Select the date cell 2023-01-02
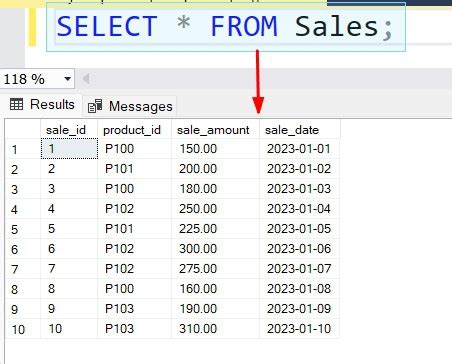The width and height of the screenshot is (452, 364). pyautogui.click(x=300, y=169)
